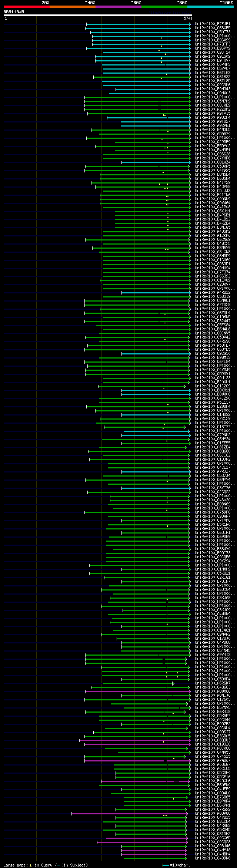Select label UniRef100_O74515
The image size is (237, 868).
[x=213, y=756]
